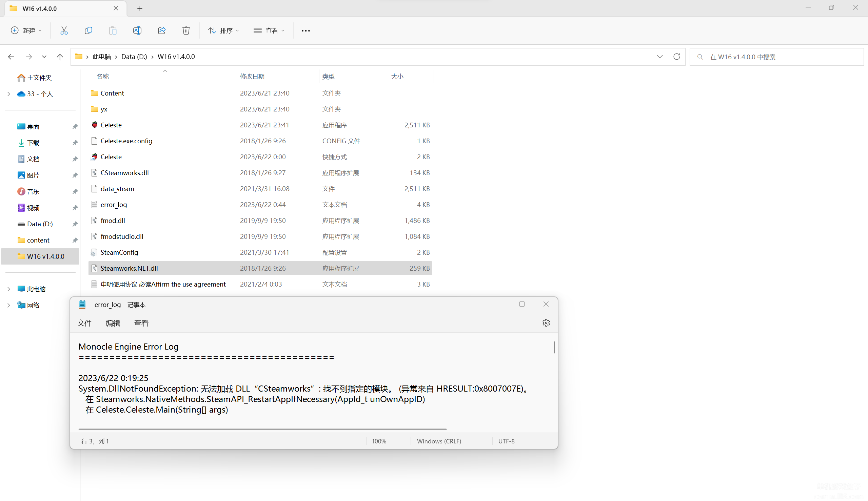Expand the breadcrumb chevron after Data (D:)
868x501 pixels.
152,57
